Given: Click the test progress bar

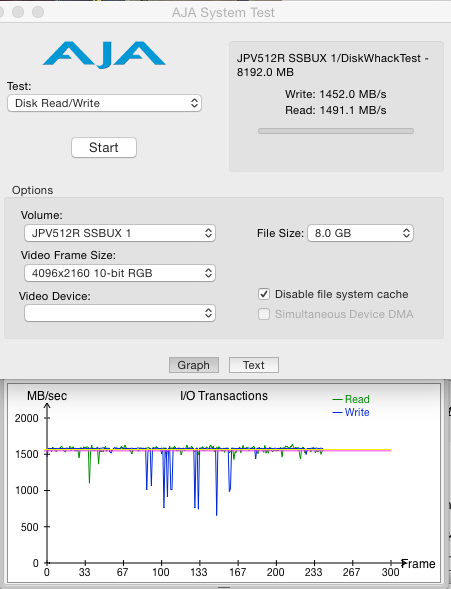Looking at the screenshot, I should (x=336, y=131).
